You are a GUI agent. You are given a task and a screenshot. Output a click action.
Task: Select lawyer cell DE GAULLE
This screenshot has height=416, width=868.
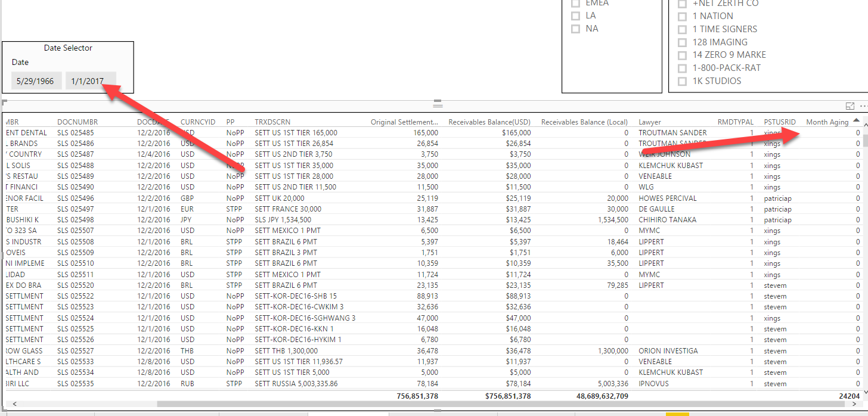coord(657,209)
